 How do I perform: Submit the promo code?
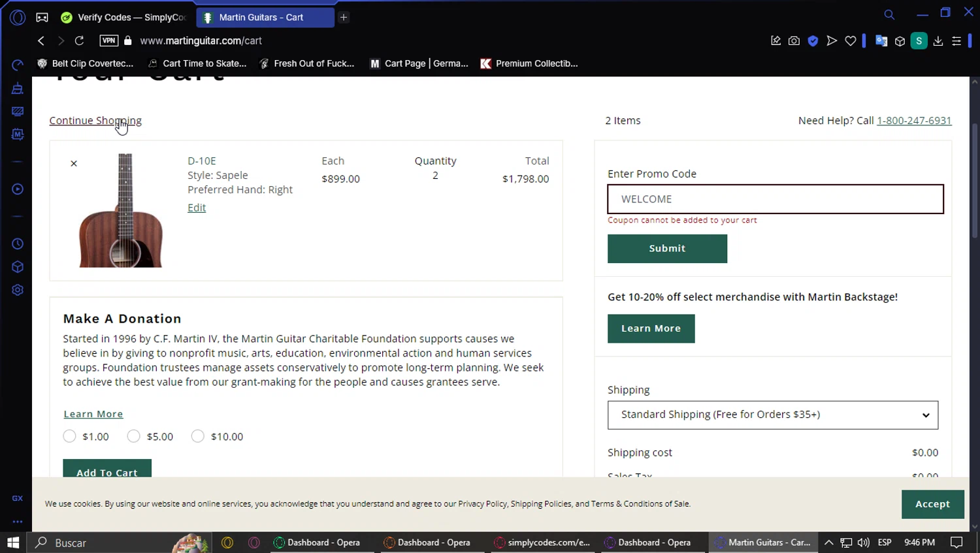[667, 249]
